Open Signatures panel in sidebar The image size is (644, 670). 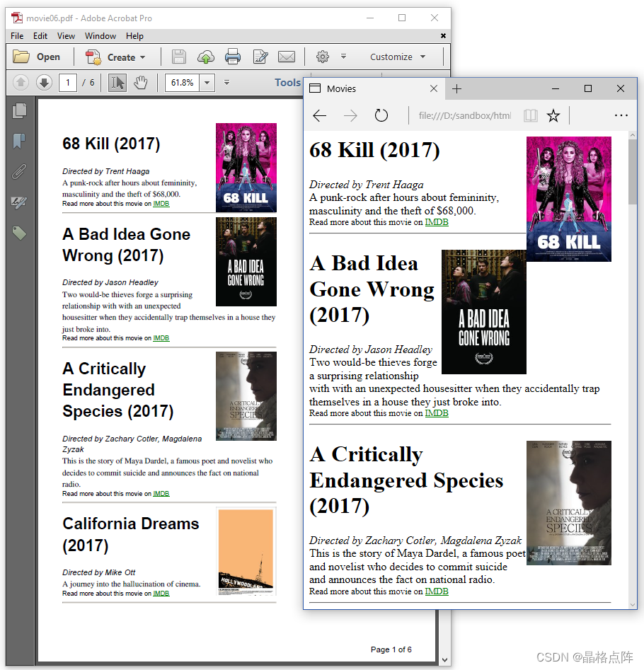[19, 202]
